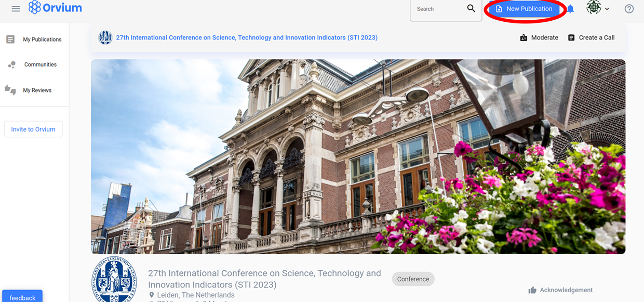Click the New Publication button
The height and width of the screenshot is (302, 644).
click(x=524, y=9)
